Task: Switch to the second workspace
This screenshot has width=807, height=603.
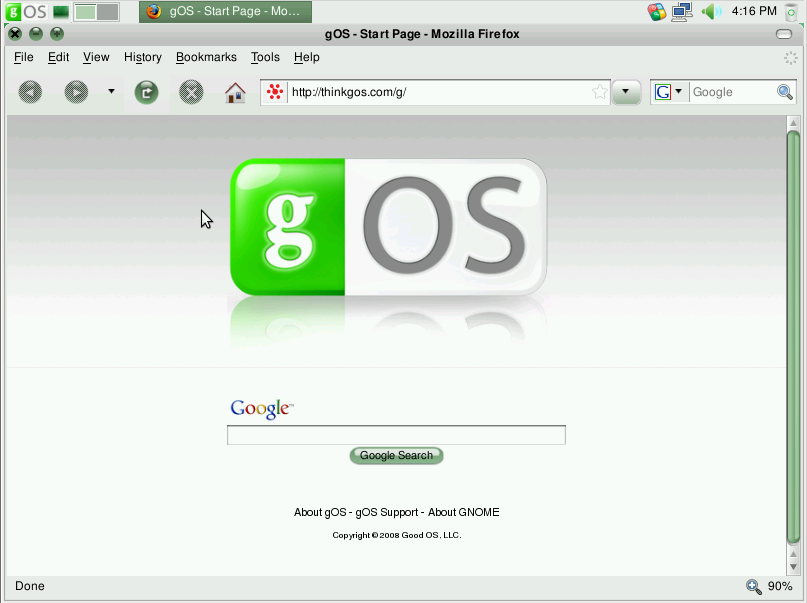Action: 108,12
